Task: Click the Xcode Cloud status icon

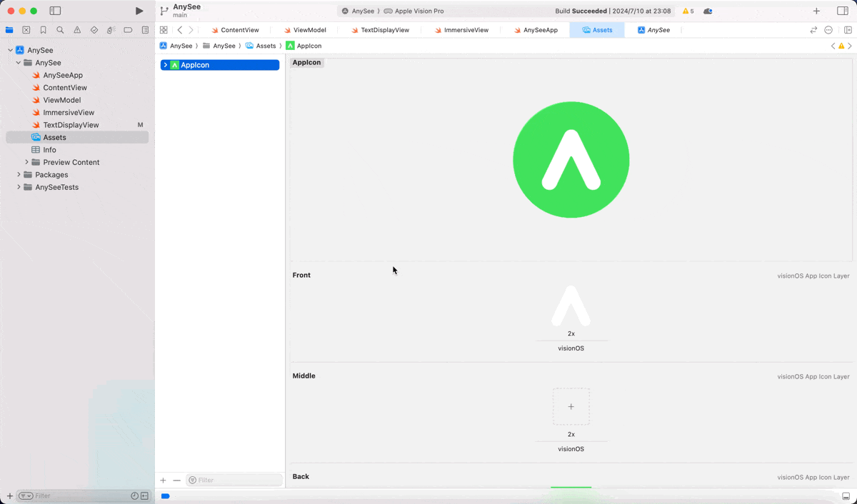Action: tap(708, 11)
